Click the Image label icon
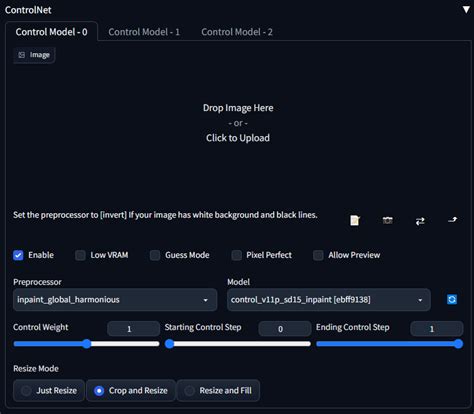The width and height of the screenshot is (474, 414). [x=22, y=55]
